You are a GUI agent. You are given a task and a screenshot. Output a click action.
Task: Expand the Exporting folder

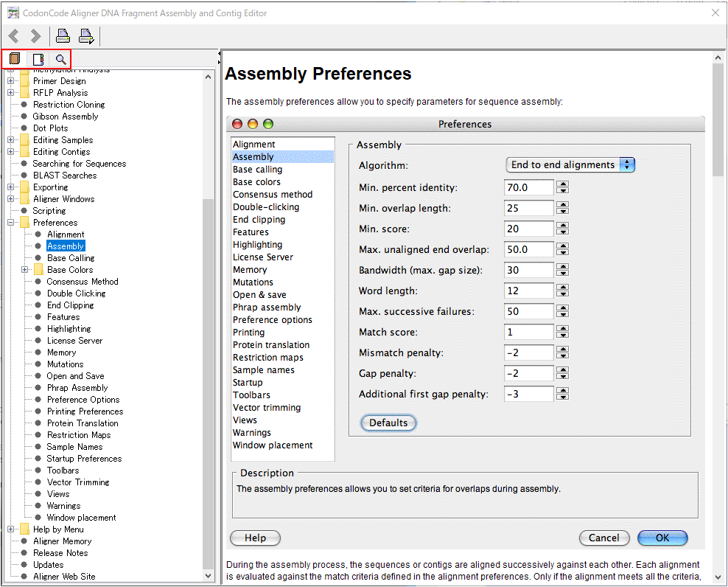10,187
